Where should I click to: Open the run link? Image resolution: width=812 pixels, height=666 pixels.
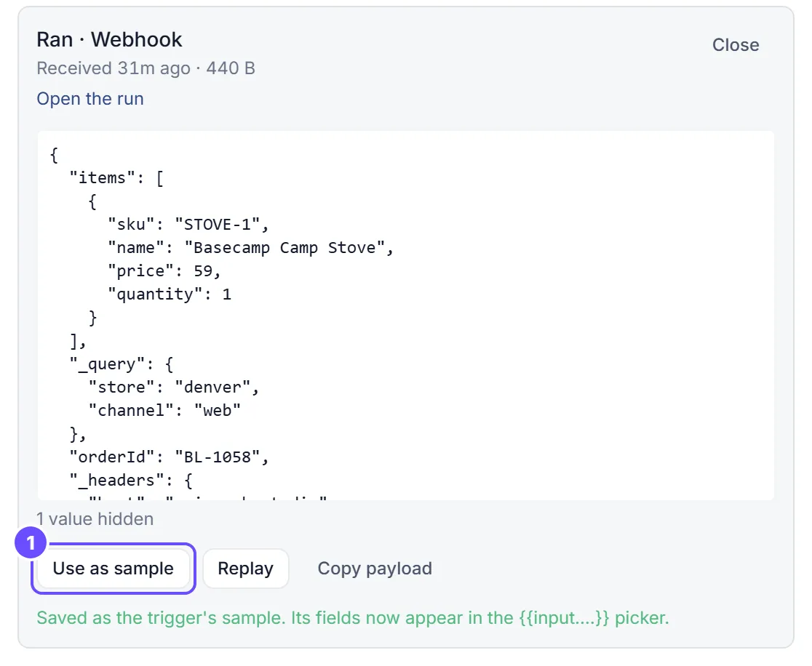[90, 99]
